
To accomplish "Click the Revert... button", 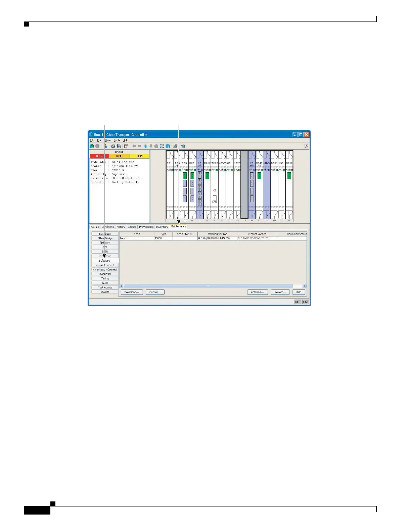I will tap(280, 292).
